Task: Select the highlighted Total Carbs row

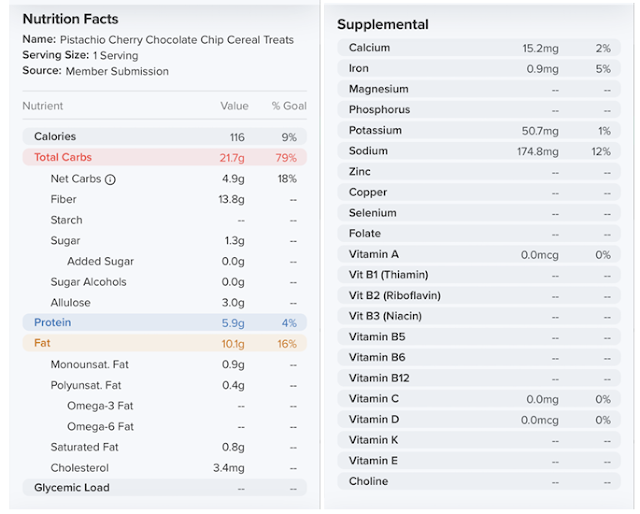Action: (165, 158)
